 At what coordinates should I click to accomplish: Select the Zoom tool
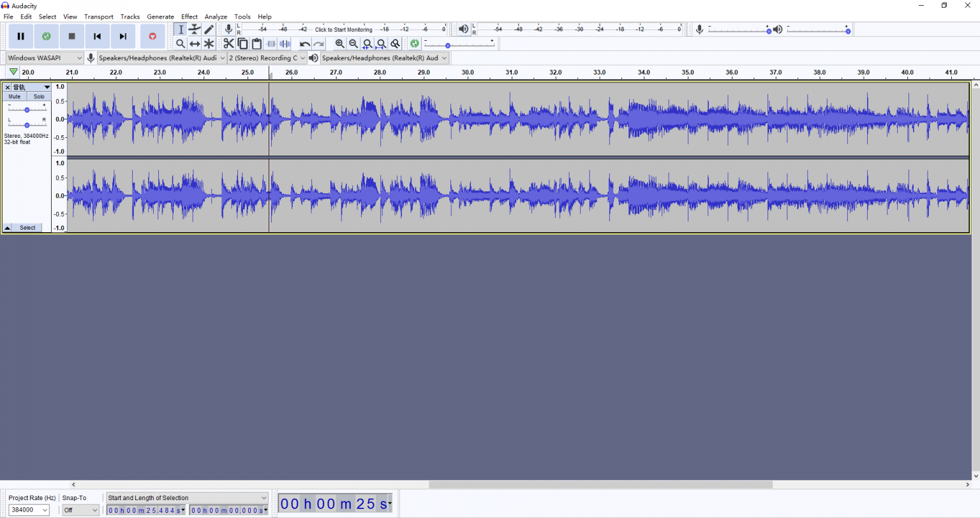click(x=181, y=43)
